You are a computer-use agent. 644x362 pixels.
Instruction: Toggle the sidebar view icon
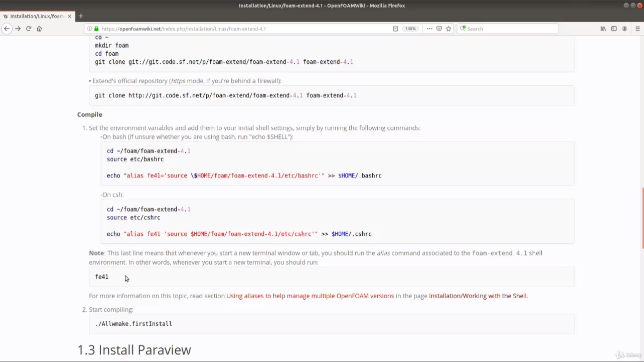(614, 29)
